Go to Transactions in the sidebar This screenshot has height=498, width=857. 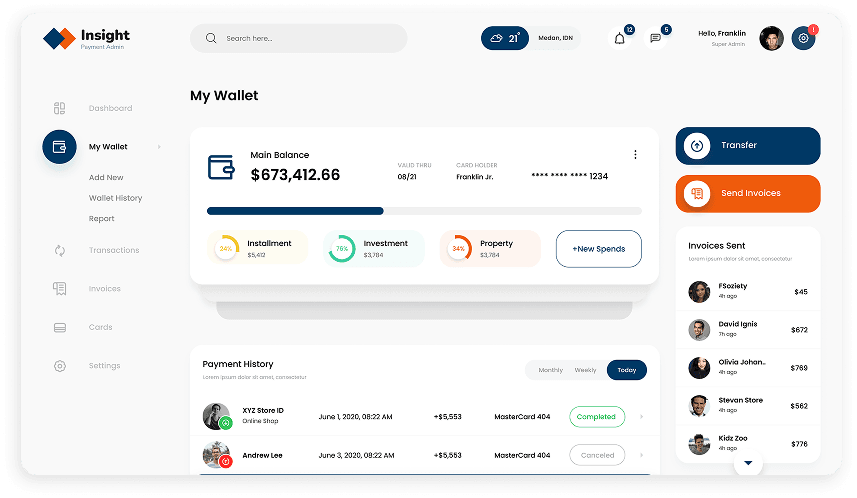click(114, 250)
